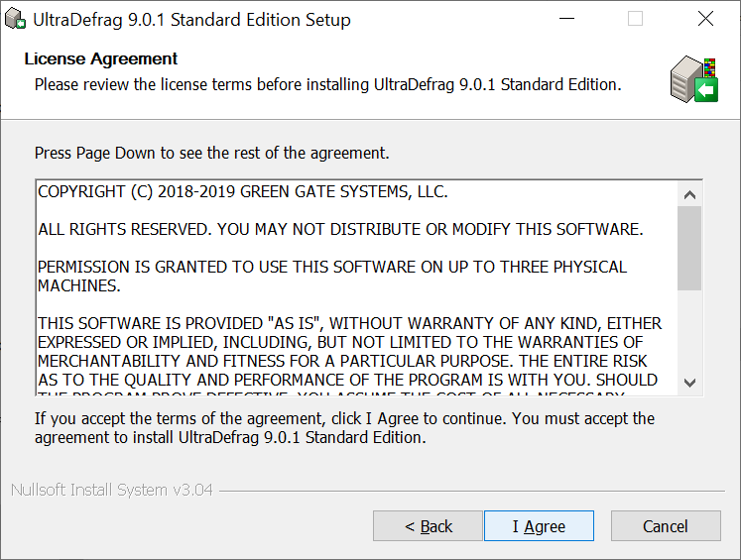Go to the previous step with Back
Image resolution: width=741 pixels, height=560 pixels.
coord(428,526)
